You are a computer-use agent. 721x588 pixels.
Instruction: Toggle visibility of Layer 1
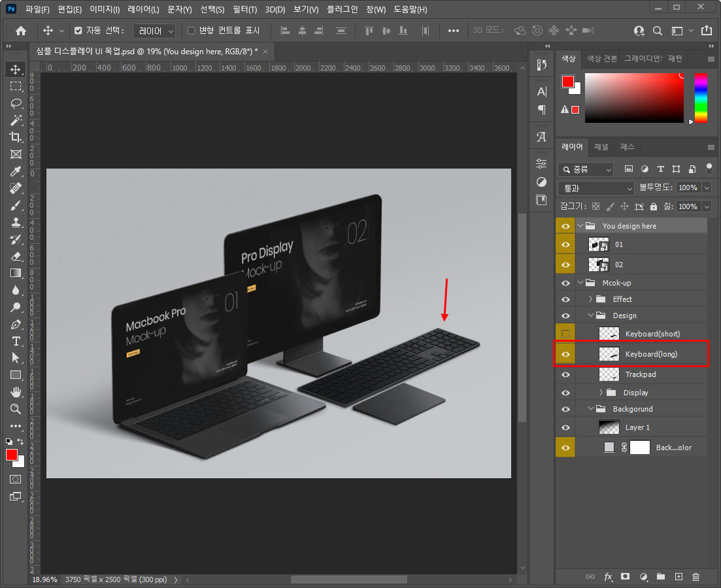point(565,427)
